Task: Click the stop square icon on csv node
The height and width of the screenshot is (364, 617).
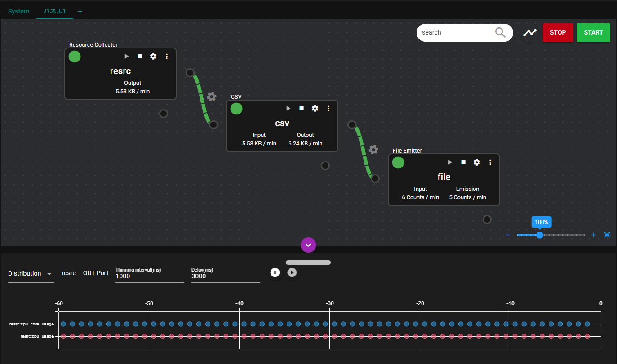Action: [x=302, y=109]
